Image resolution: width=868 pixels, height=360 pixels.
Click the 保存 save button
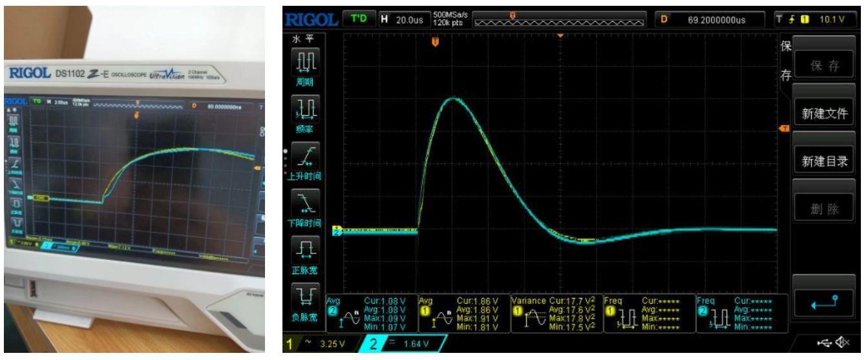click(x=824, y=65)
